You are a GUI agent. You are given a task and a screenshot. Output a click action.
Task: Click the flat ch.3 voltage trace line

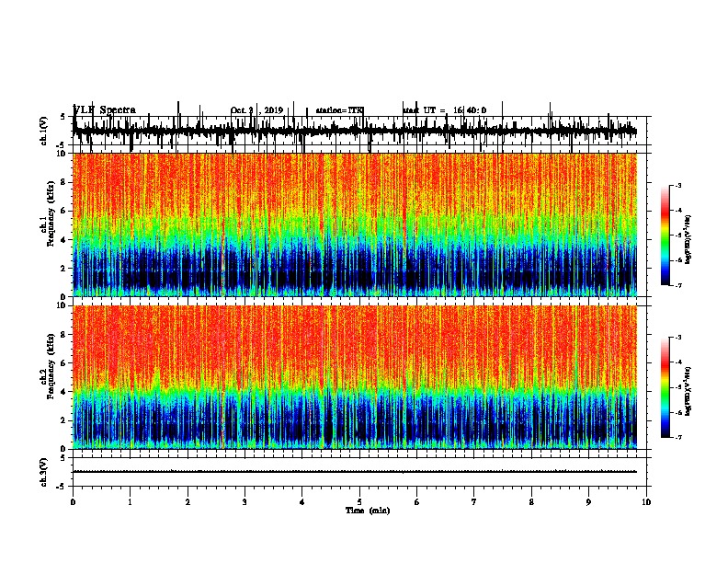pyautogui.click(x=355, y=472)
